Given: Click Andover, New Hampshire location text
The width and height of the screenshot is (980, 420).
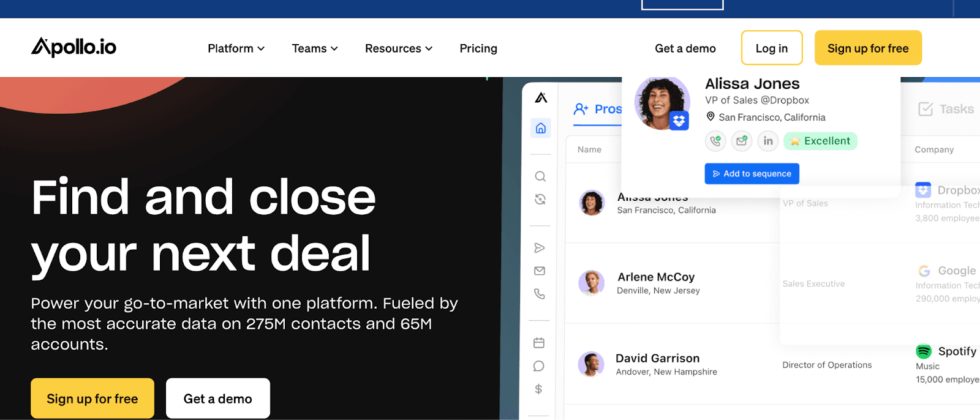Looking at the screenshot, I should (x=666, y=372).
